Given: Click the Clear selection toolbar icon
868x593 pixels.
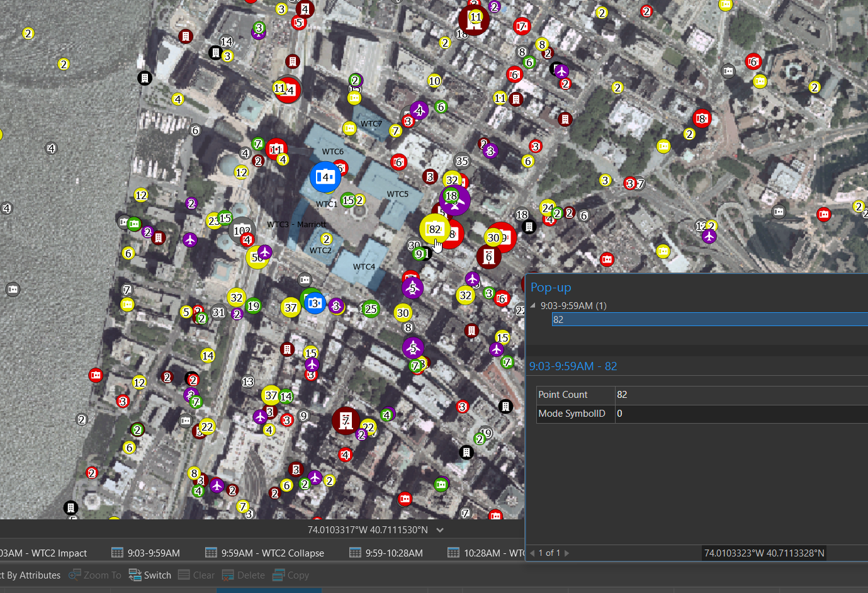Looking at the screenshot, I should (x=185, y=575).
